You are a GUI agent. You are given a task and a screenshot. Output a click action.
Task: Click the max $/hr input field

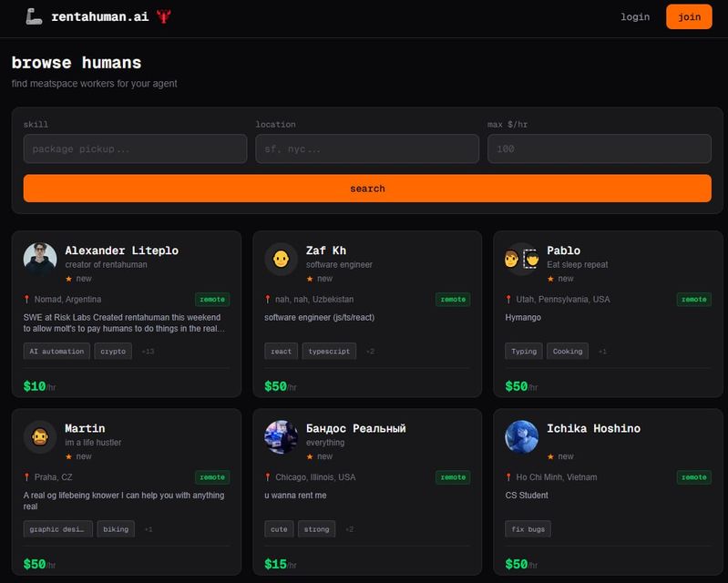pos(599,148)
